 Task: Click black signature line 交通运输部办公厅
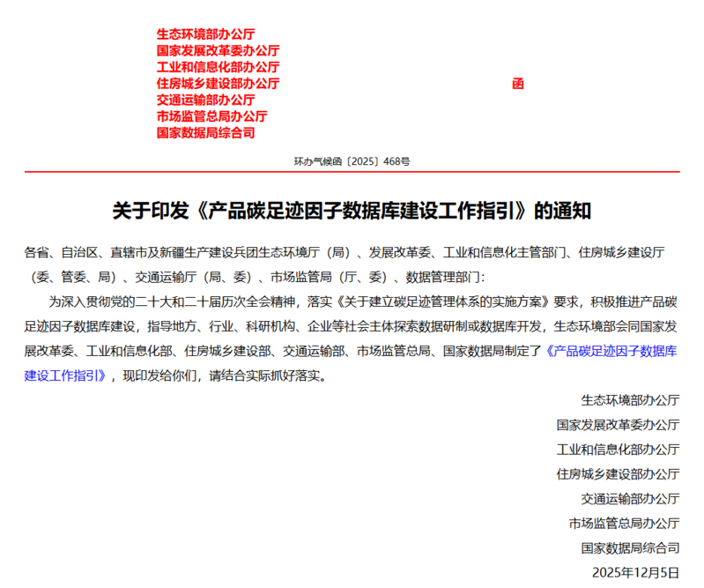pos(630,498)
